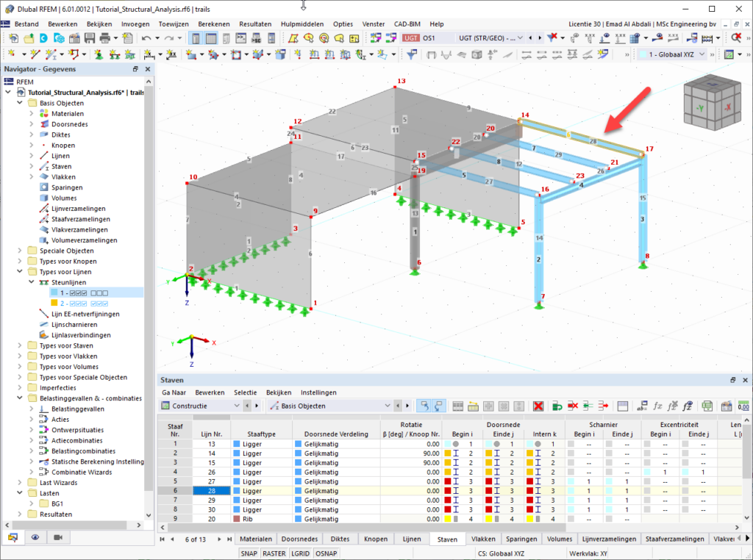Toggle left selection sync button in Staven toolbar
The width and height of the screenshot is (753, 560).
coord(424,406)
